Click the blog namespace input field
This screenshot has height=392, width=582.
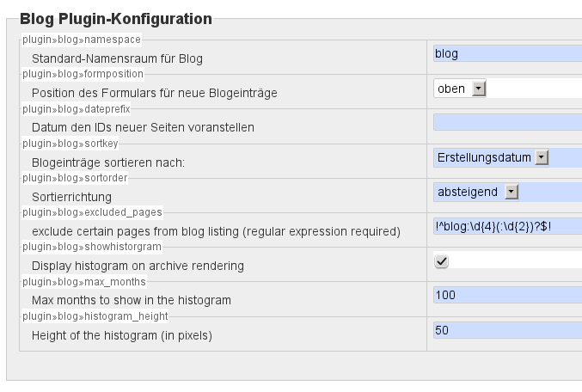coord(507,53)
